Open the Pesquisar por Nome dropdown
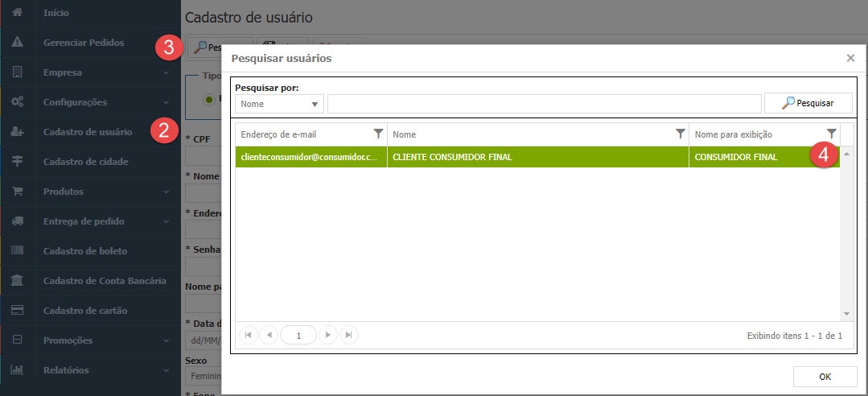Viewport: 868px width, 396px height. (x=279, y=104)
